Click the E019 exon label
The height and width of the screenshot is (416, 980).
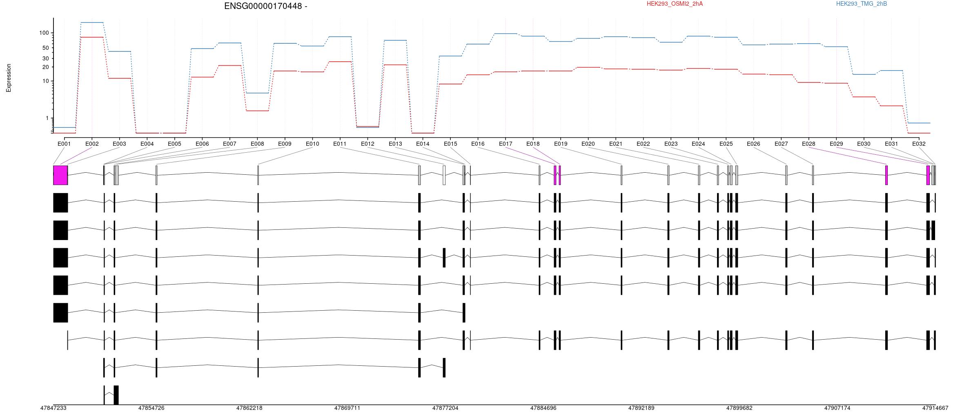click(x=561, y=144)
